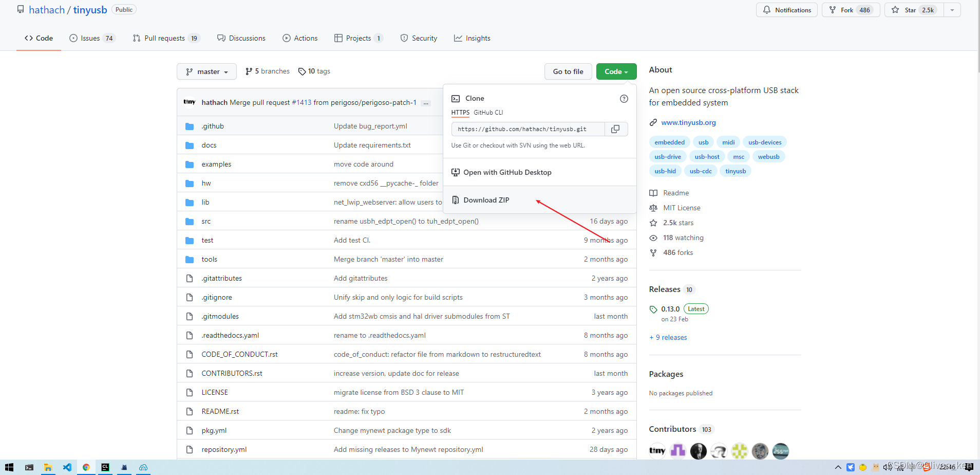The width and height of the screenshot is (980, 475).
Task: Open the .gitattributes file
Action: point(221,278)
